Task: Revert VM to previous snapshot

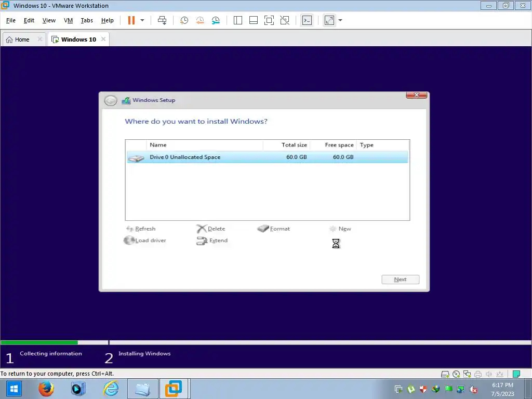Action: pyautogui.click(x=200, y=20)
